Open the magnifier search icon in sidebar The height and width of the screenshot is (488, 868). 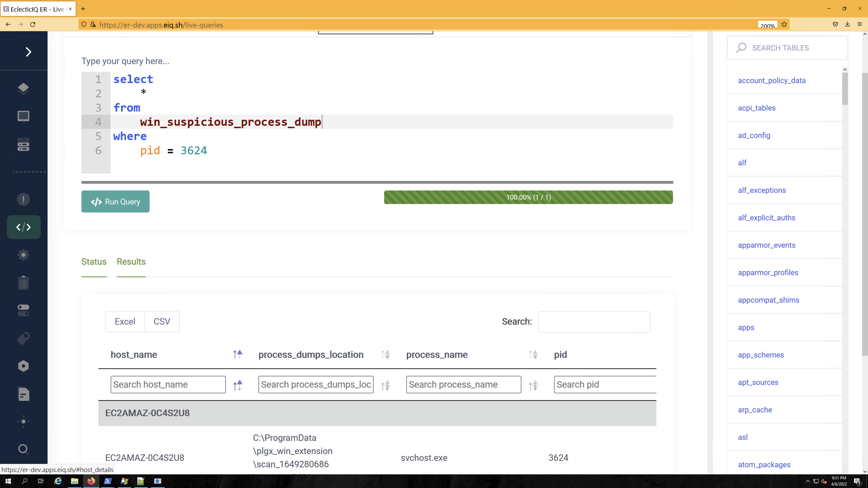[23, 449]
